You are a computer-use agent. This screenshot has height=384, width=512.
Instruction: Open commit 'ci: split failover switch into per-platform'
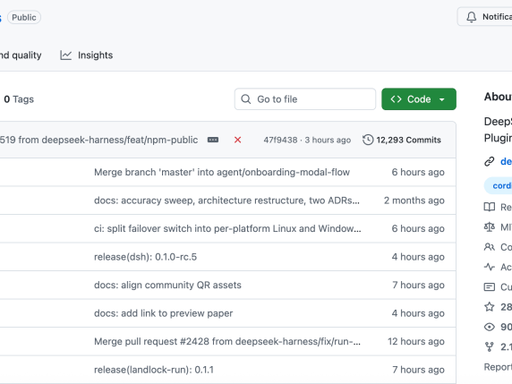tap(227, 229)
